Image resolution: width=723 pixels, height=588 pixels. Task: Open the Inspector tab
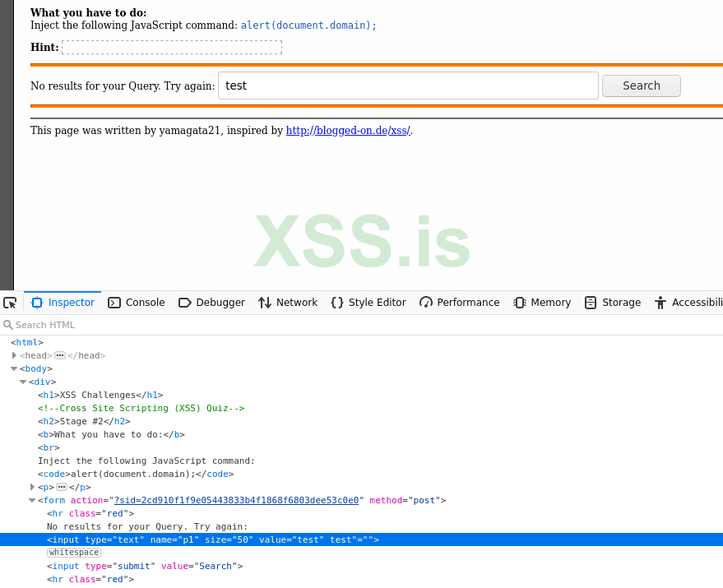[63, 303]
